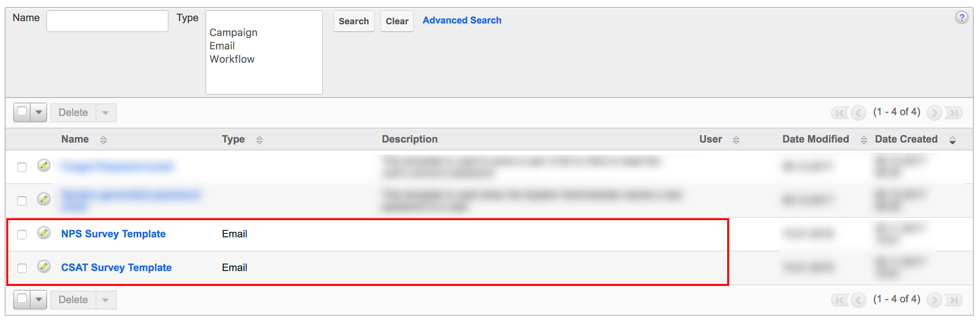
Task: Expand the top Delete dropdown arrow
Action: (106, 113)
